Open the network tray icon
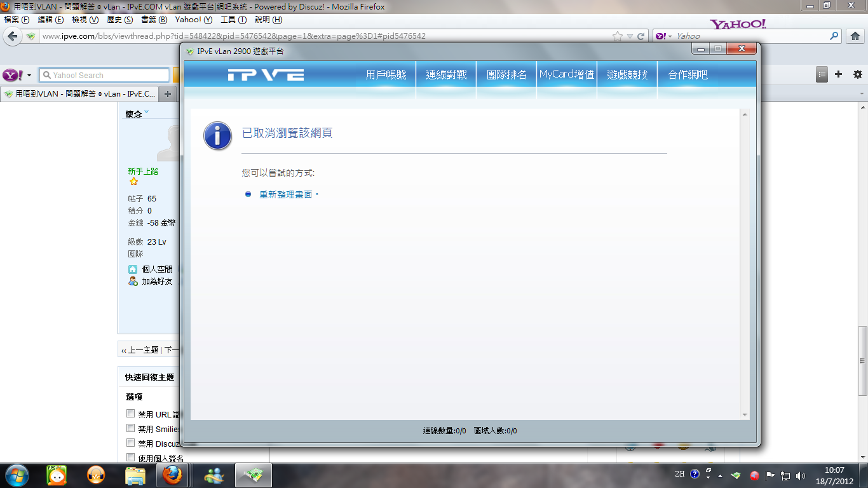 [785, 475]
